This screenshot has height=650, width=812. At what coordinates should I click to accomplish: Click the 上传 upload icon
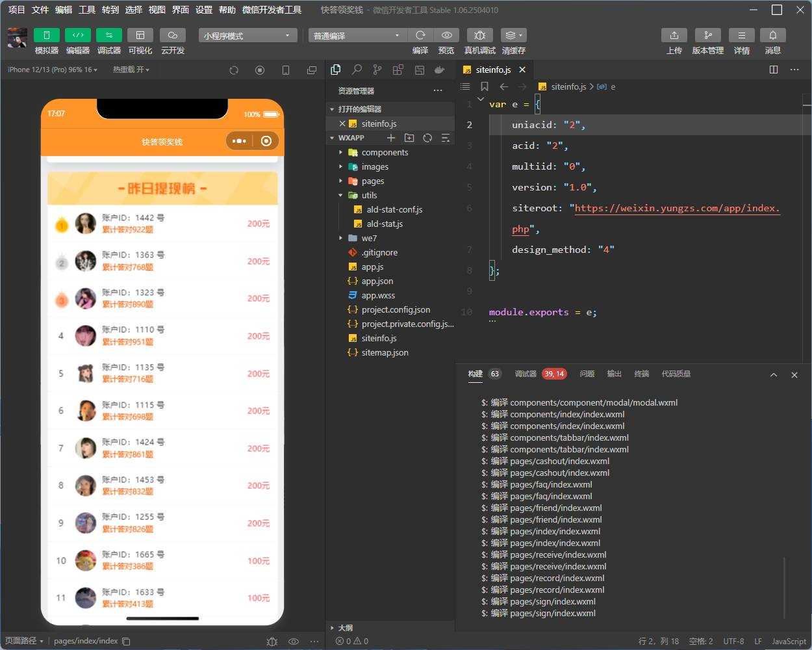tap(674, 35)
